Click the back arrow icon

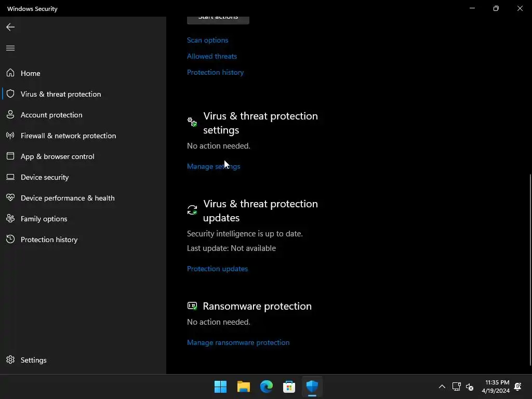10,27
